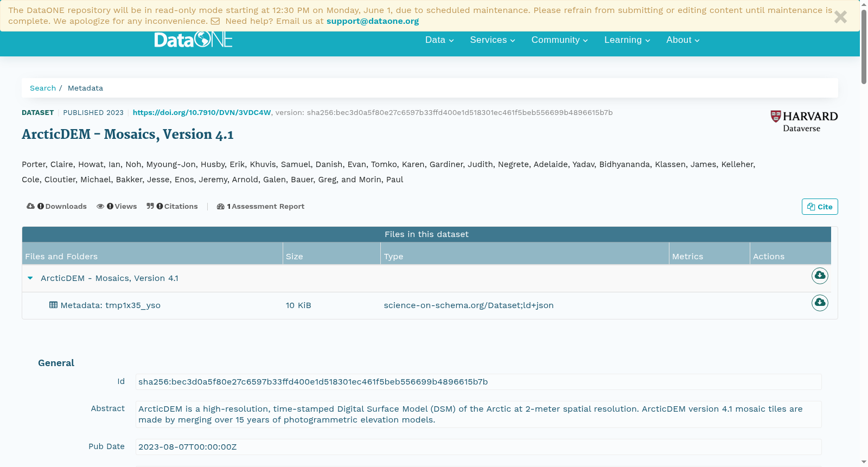Click the Citations info exclamation icon
Viewport: 868px width, 467px height.
159,206
